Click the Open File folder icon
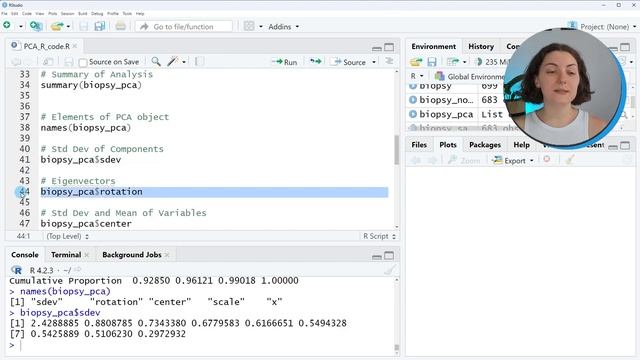640x360 pixels. pyautogui.click(x=57, y=26)
